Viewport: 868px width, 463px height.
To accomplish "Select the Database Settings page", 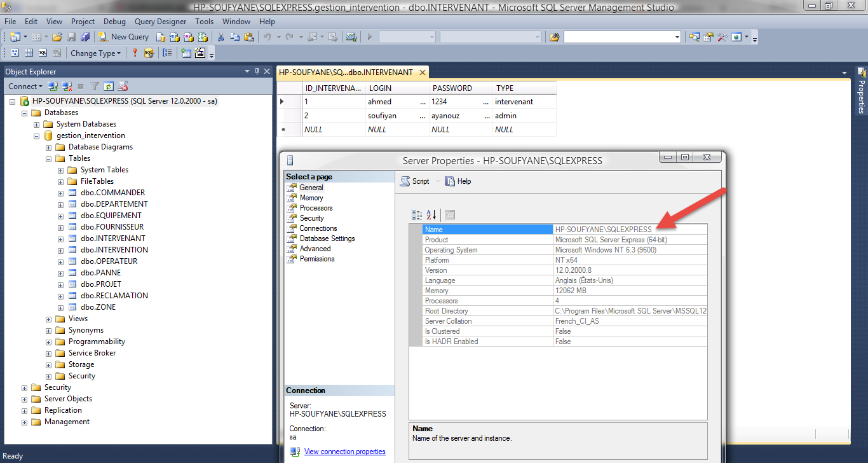I will (327, 238).
